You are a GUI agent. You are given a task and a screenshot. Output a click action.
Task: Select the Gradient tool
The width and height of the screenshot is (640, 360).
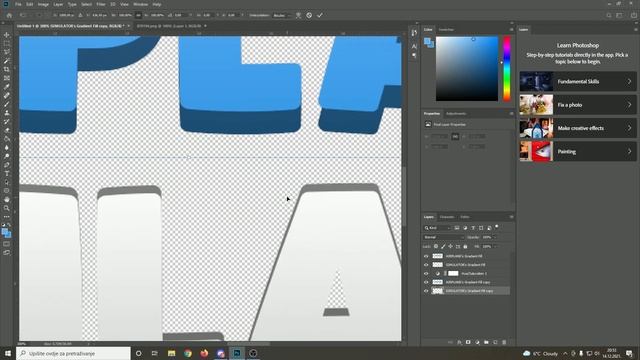[7, 139]
